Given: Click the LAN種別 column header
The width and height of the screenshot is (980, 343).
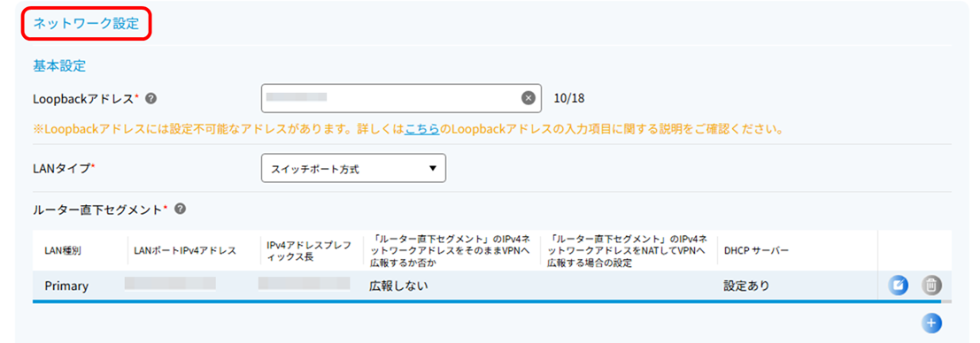Looking at the screenshot, I should click(63, 251).
